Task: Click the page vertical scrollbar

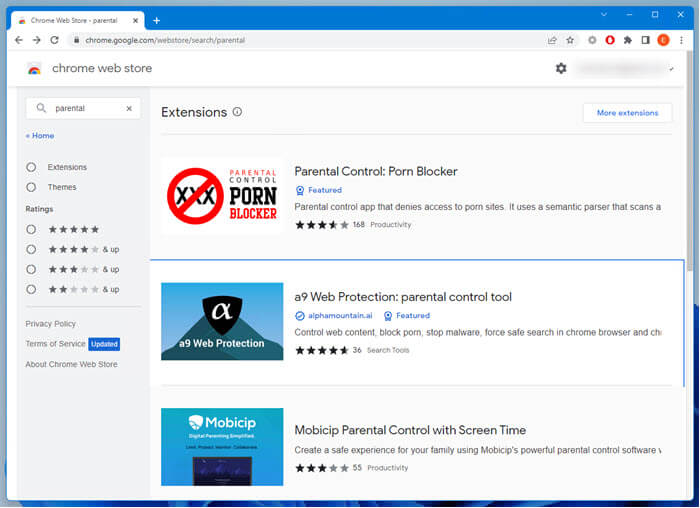Action: [690, 161]
